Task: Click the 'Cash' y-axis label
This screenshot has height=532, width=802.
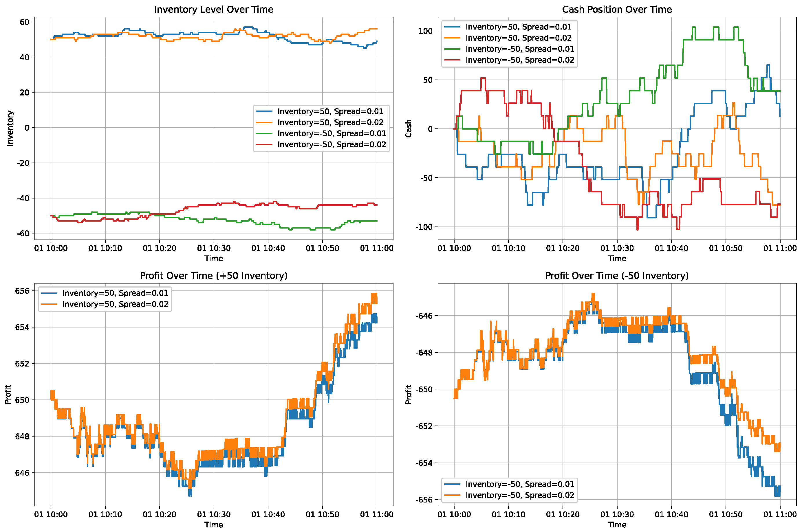Action: (x=409, y=128)
